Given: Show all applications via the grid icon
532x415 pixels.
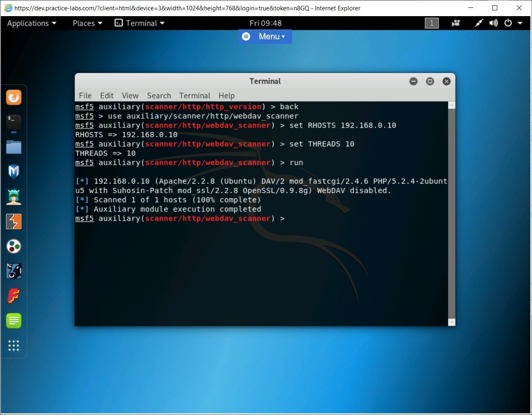Looking at the screenshot, I should 14,346.
